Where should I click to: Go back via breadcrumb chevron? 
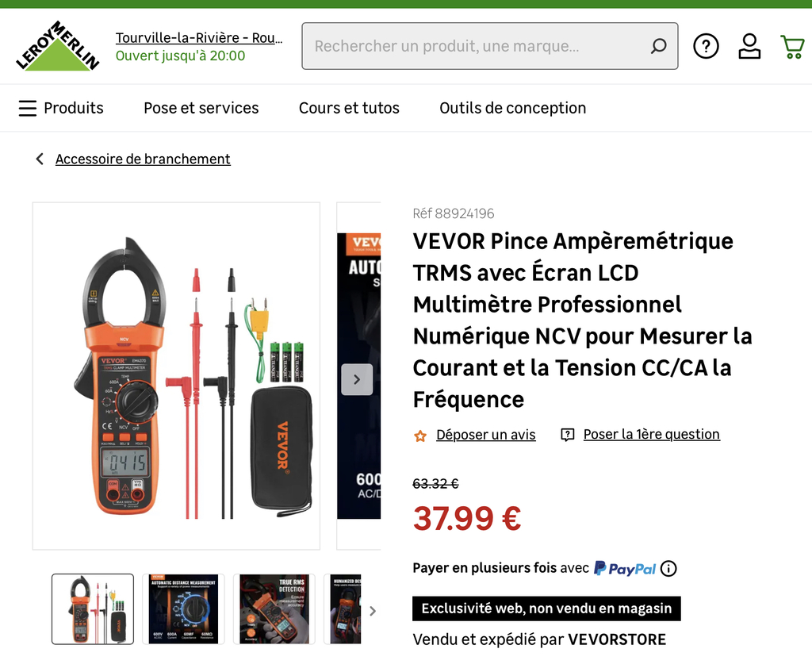point(40,159)
